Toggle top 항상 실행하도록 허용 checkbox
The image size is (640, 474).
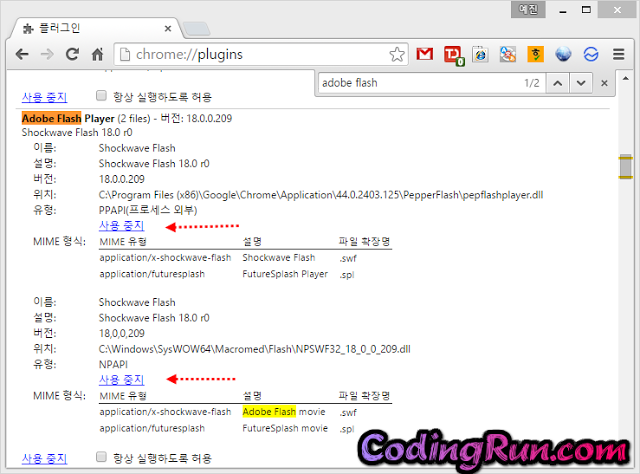pos(101,96)
